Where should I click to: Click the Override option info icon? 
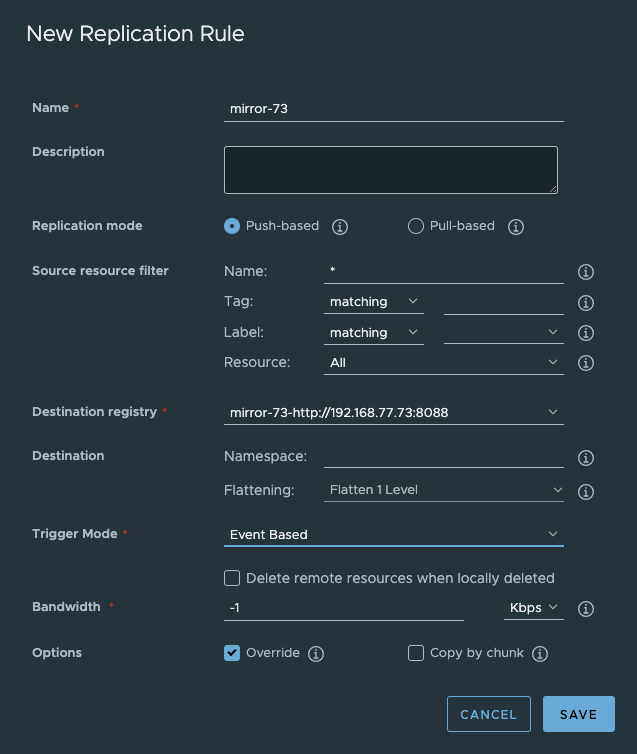coord(316,653)
